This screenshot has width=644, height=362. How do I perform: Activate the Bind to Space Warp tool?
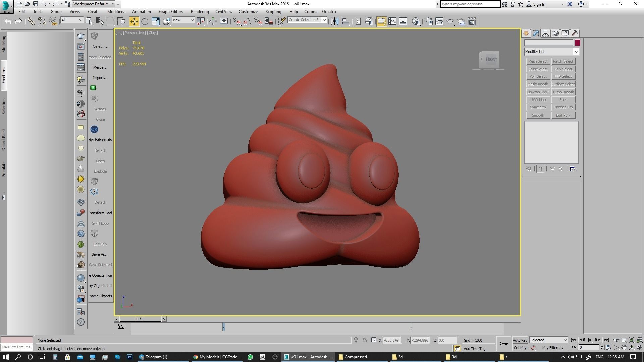tap(53, 21)
